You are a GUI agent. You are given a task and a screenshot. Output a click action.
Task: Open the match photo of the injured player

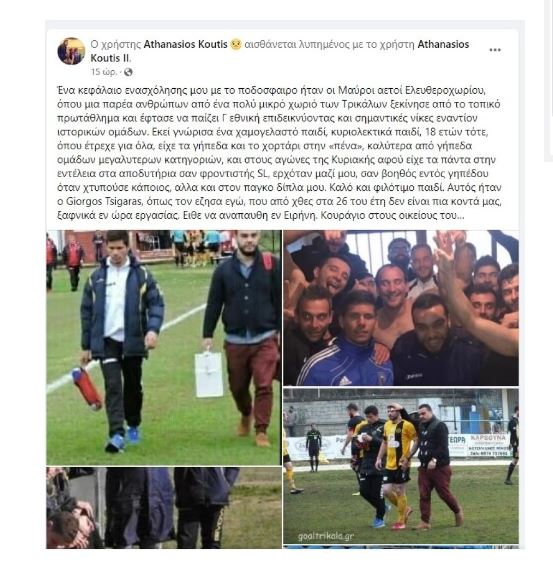click(401, 466)
